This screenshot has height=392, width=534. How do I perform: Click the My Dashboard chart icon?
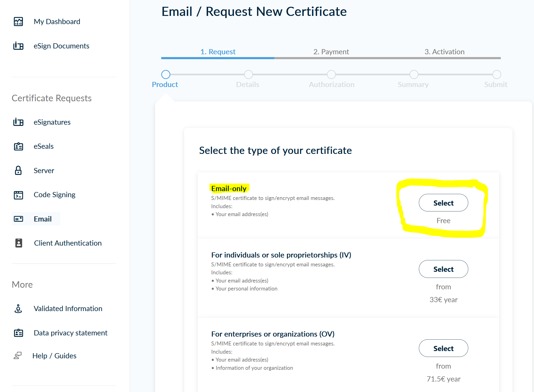18,22
